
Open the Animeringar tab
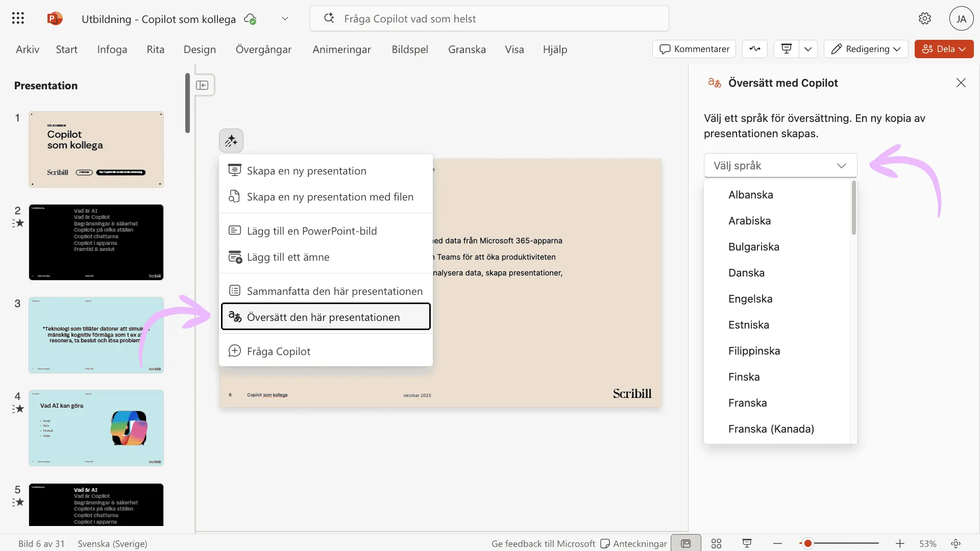coord(342,49)
